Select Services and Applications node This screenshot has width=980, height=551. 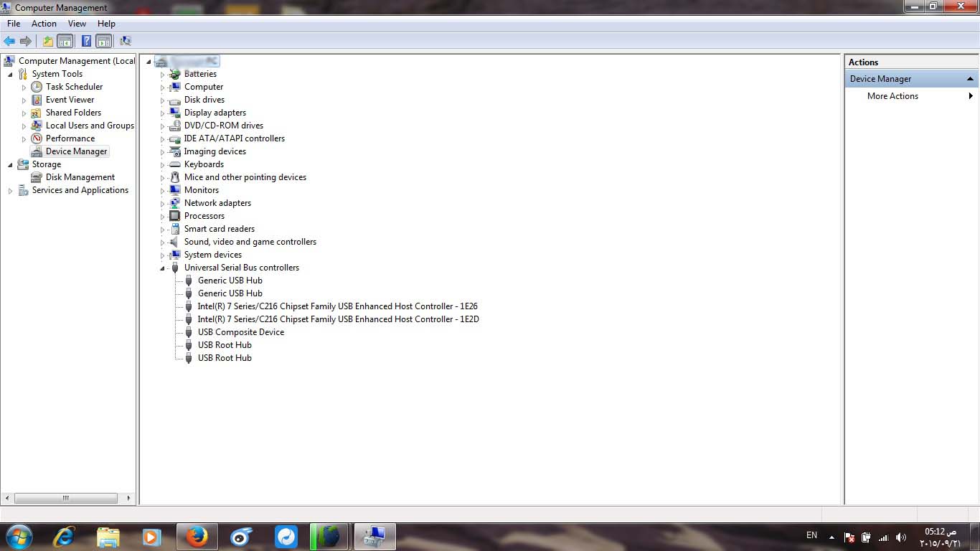pyautogui.click(x=80, y=190)
